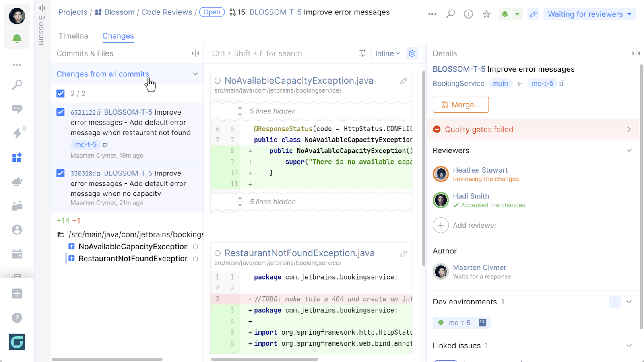
Task: Toggle the 2 / 2 select-all commits checkbox
Action: pyautogui.click(x=60, y=94)
